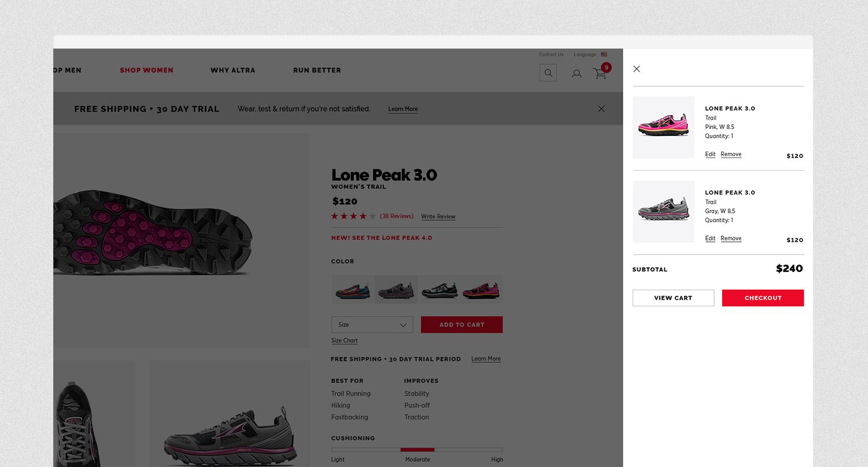
Task: Open the shopping cart icon
Action: (600, 73)
